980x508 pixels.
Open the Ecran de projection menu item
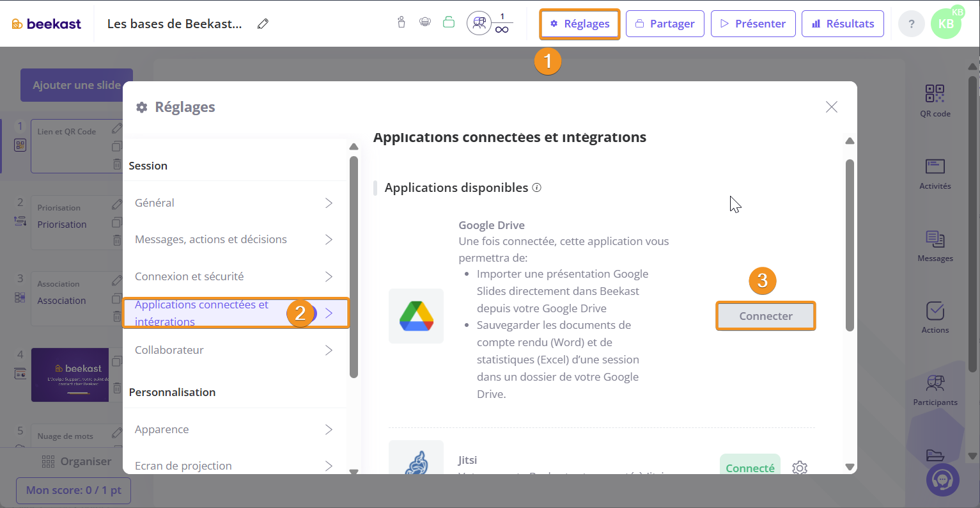pyautogui.click(x=235, y=466)
